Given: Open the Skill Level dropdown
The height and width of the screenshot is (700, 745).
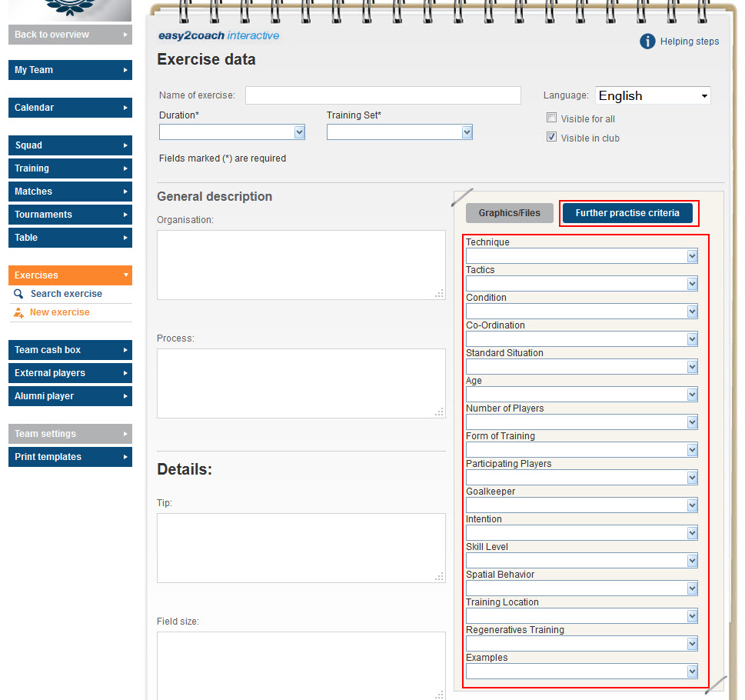Looking at the screenshot, I should pyautogui.click(x=581, y=560).
